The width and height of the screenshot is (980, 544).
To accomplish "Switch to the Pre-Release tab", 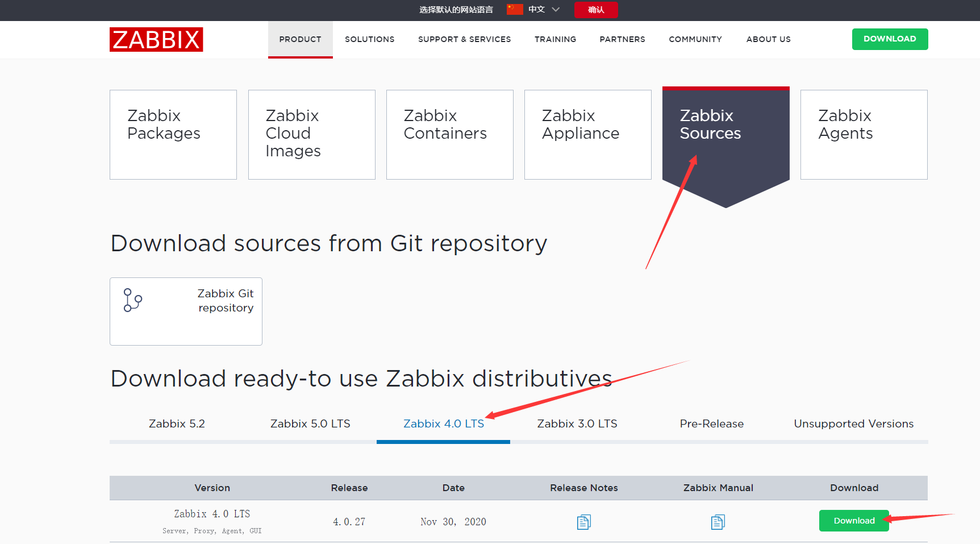I will (x=711, y=423).
